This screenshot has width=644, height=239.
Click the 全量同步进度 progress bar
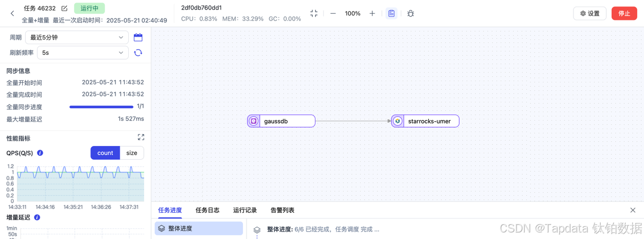[x=101, y=107]
